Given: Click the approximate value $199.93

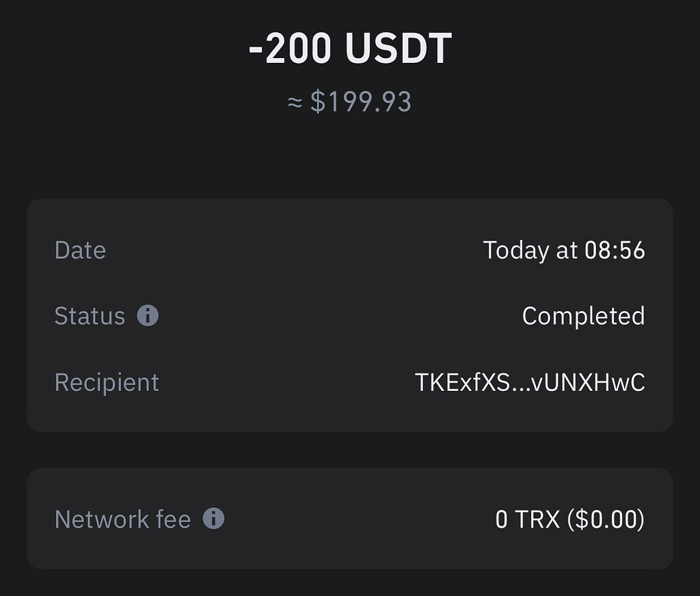Looking at the screenshot, I should pos(350,101).
